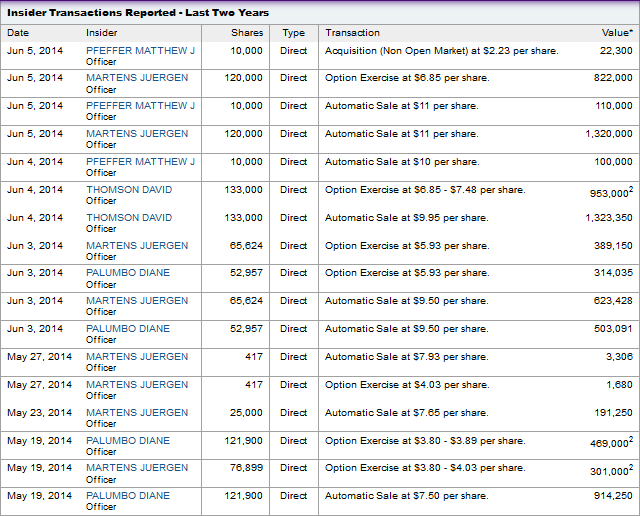640x516 pixels.
Task: Select Option Exercise at $6.85 - $7.48 per share text
Action: (425, 190)
